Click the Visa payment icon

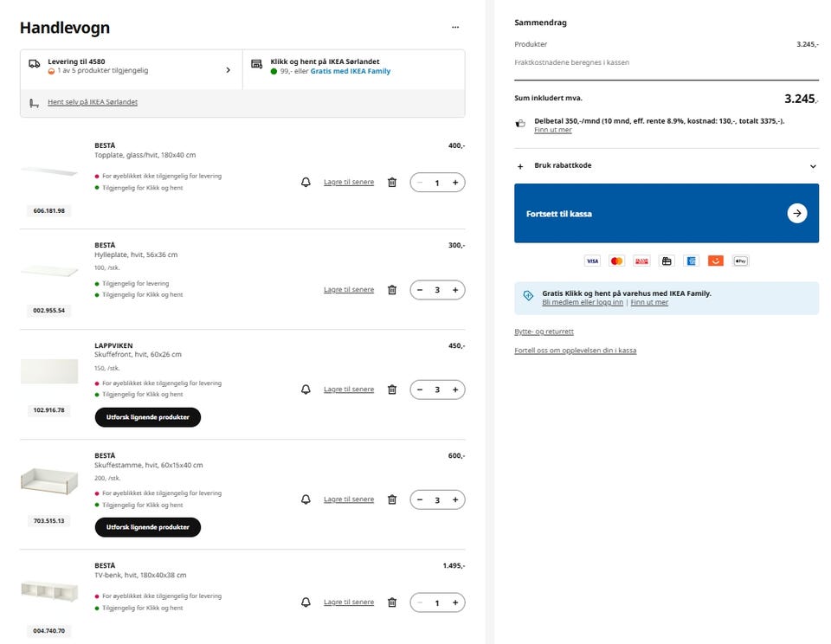click(x=592, y=261)
